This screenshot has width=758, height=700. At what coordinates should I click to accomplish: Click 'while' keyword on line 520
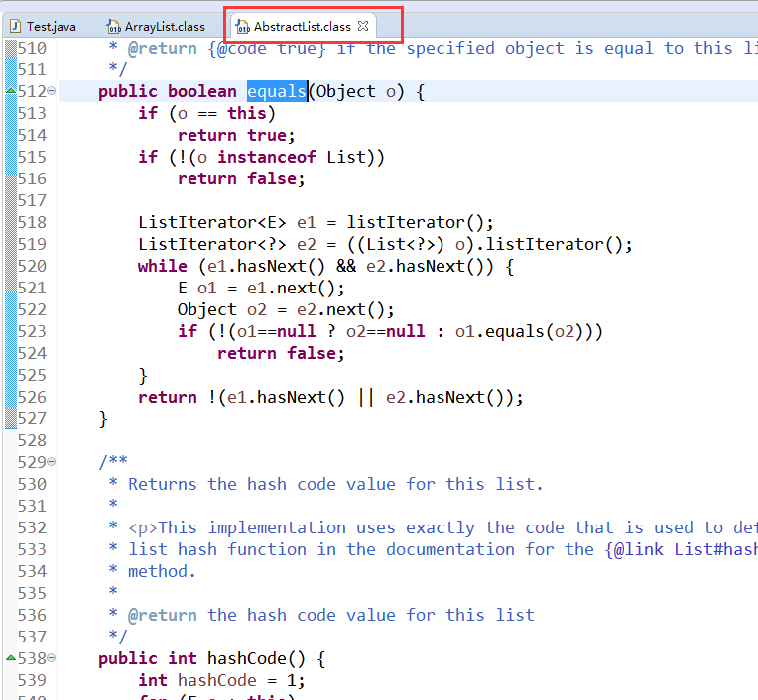click(163, 266)
